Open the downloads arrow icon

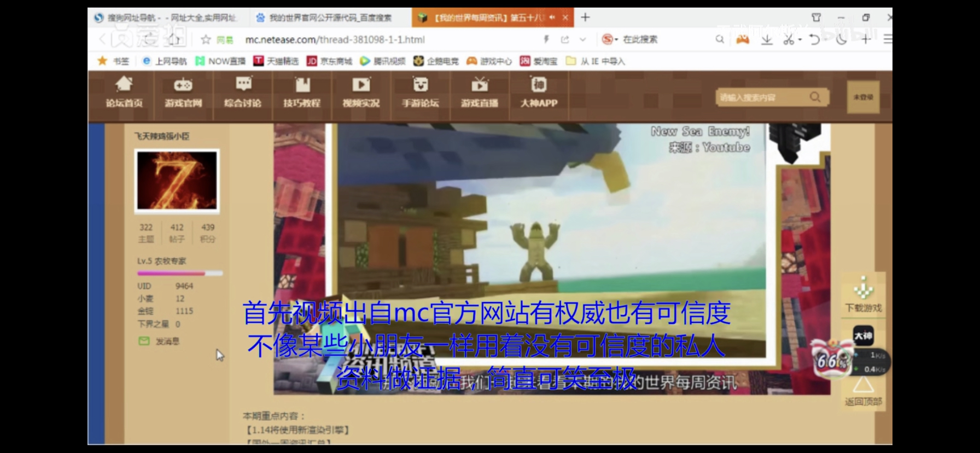coord(767,39)
